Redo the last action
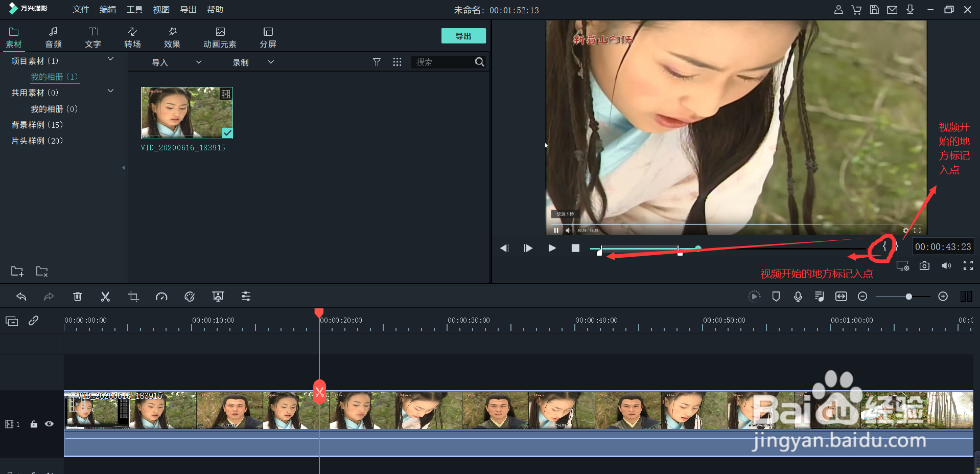The width and height of the screenshot is (980, 474). 49,297
